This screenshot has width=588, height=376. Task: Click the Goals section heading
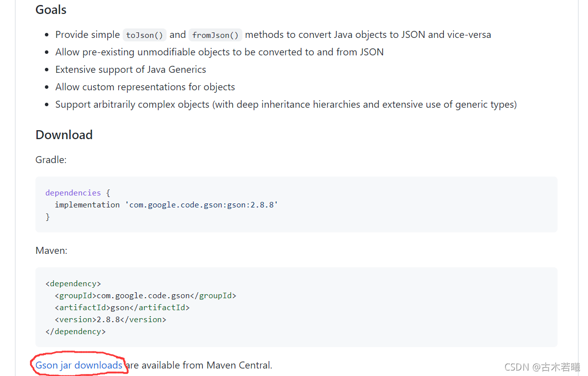pyautogui.click(x=50, y=9)
